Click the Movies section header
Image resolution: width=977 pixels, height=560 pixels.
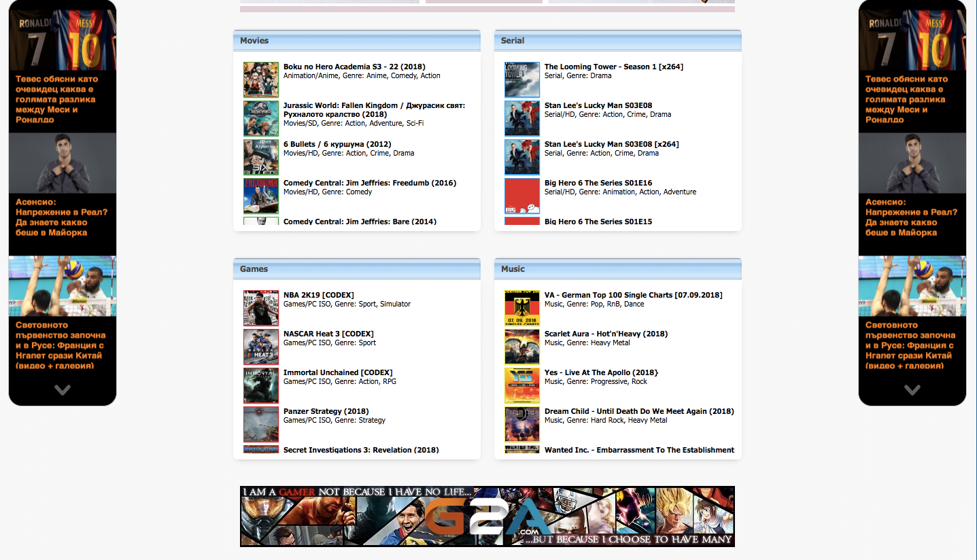point(357,41)
